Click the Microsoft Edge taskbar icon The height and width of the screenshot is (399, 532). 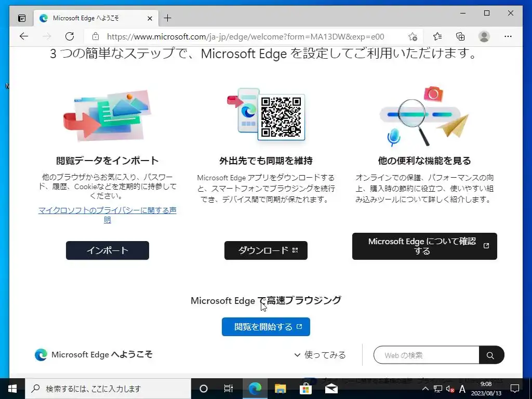point(255,389)
